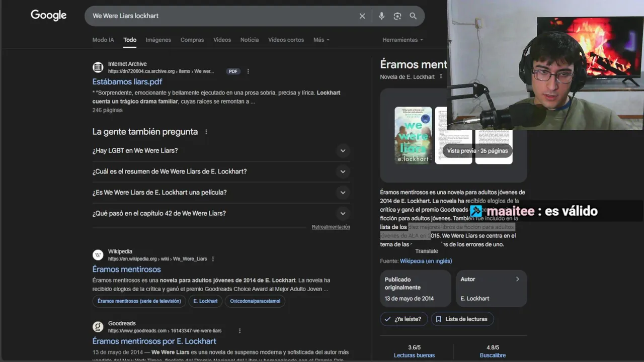Click the 'Oxicodona/paracetamol' chip
Screen dimensions: 644x362
(255, 301)
